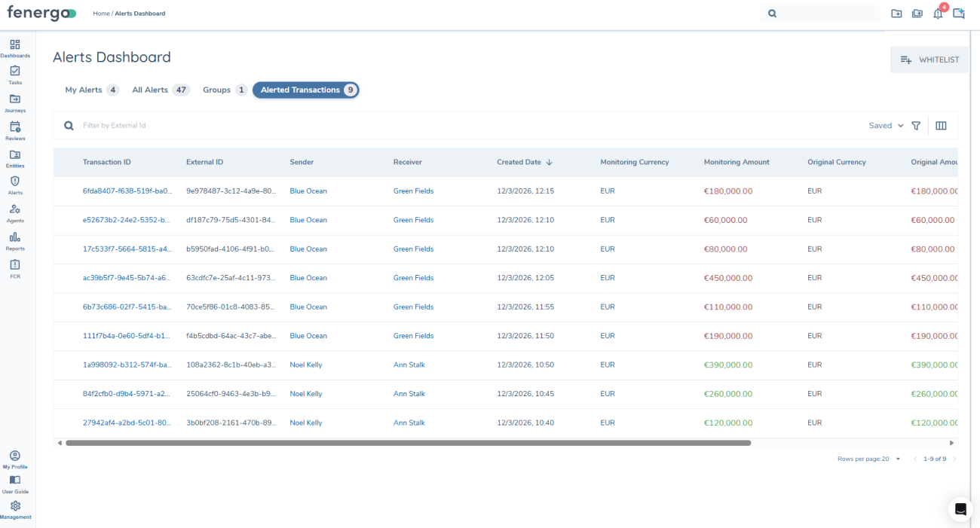Change rows per page from 20

pos(896,459)
